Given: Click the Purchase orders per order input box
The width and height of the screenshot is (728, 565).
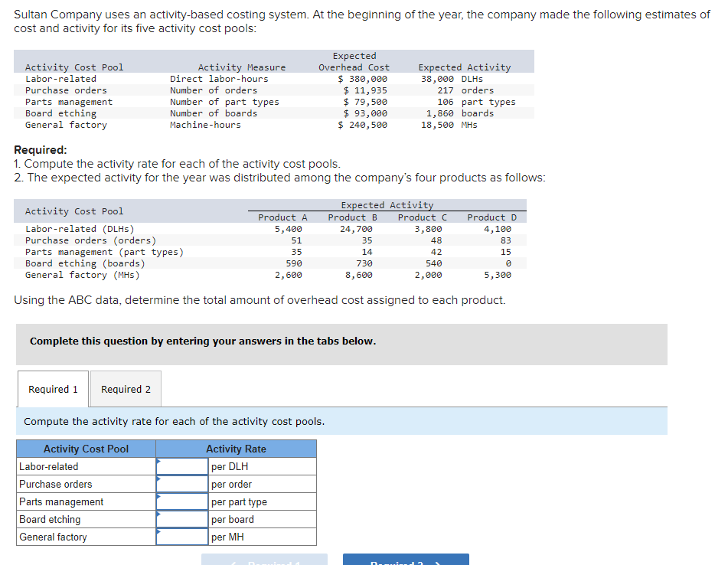Looking at the screenshot, I should pyautogui.click(x=182, y=484).
